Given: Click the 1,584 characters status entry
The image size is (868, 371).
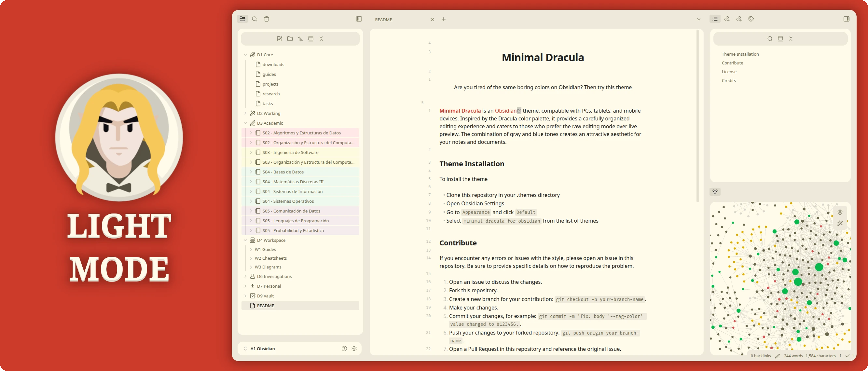Looking at the screenshot, I should [x=820, y=356].
